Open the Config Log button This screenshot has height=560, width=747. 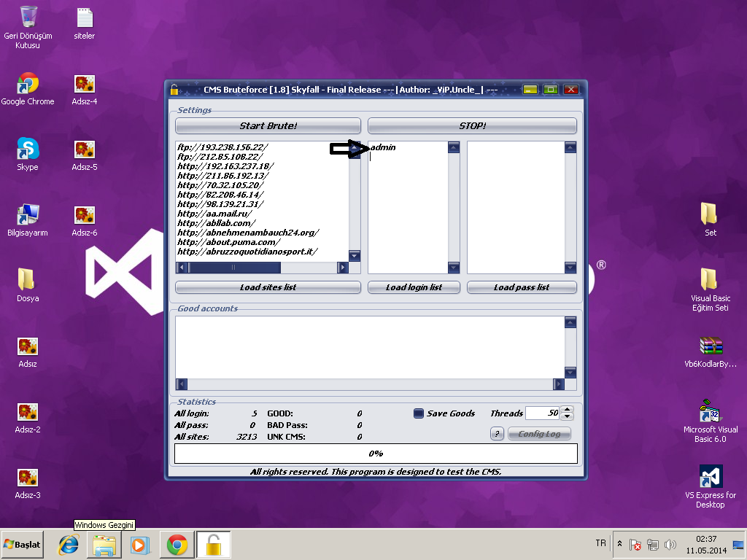(x=539, y=434)
